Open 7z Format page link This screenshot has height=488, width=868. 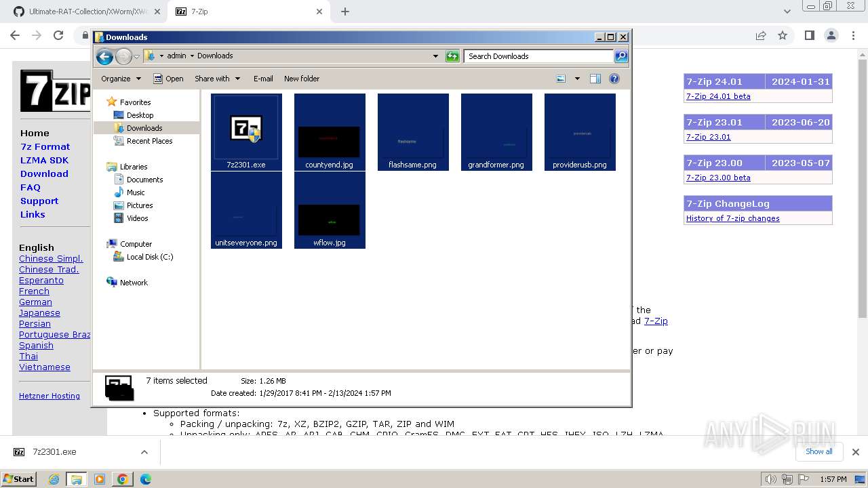click(x=45, y=146)
